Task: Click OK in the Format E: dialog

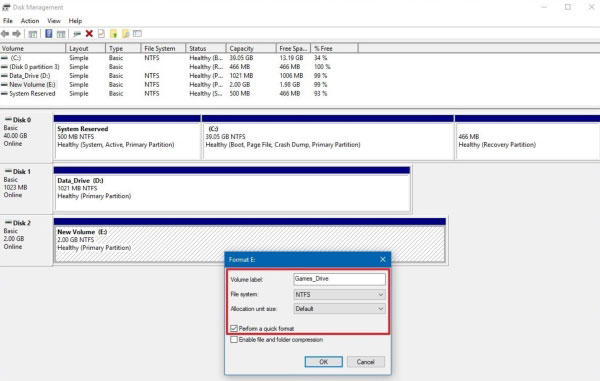Action: [x=323, y=362]
